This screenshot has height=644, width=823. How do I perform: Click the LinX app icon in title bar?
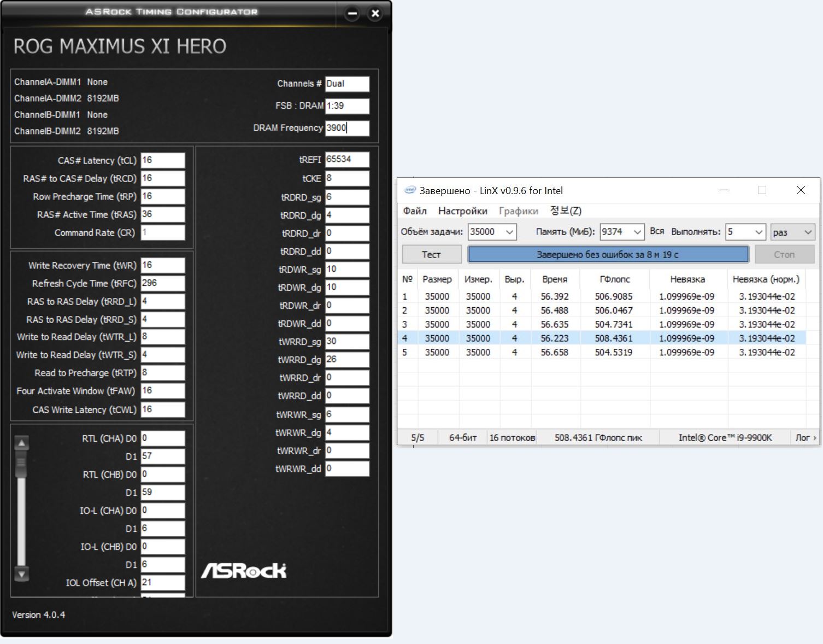pos(409,190)
